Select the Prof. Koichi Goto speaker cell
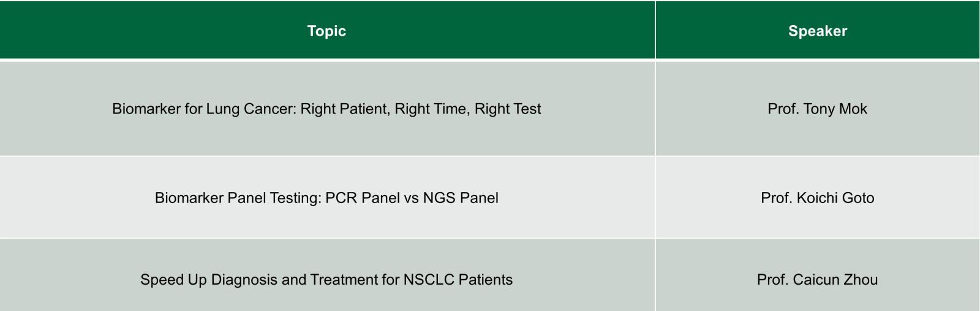 (818, 198)
